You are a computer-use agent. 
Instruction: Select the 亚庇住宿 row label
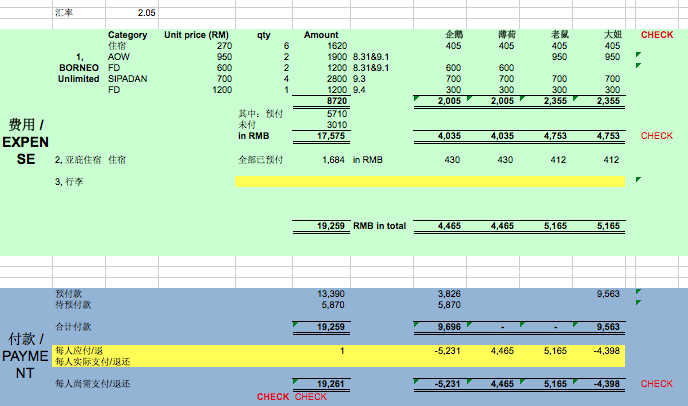pyautogui.click(x=78, y=160)
